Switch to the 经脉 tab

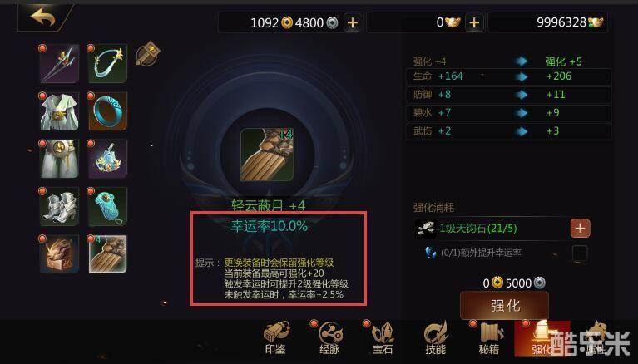tap(330, 338)
